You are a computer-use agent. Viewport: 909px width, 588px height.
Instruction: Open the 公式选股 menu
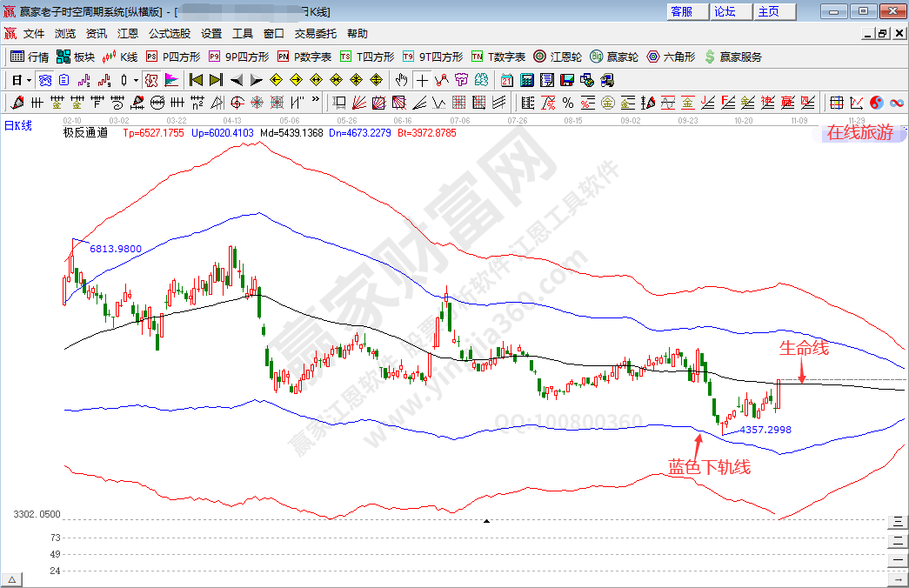[169, 34]
